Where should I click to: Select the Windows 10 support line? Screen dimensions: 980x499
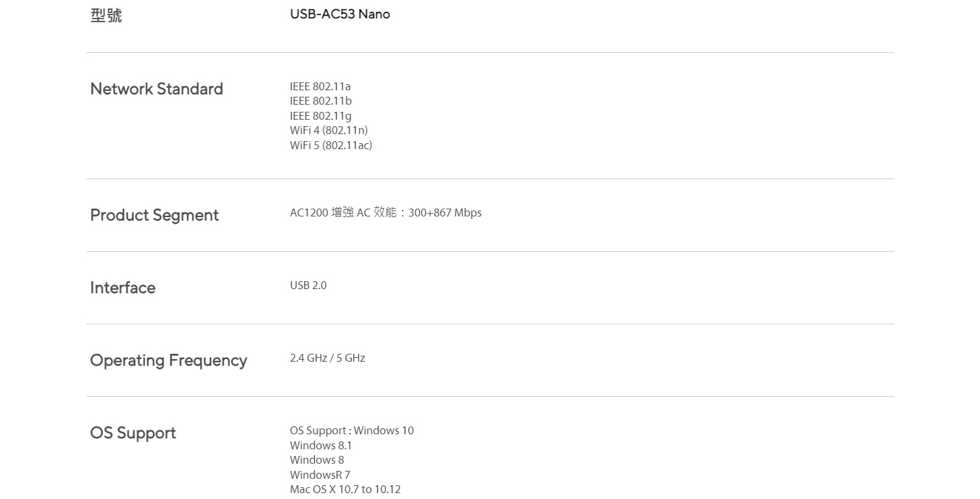click(352, 430)
